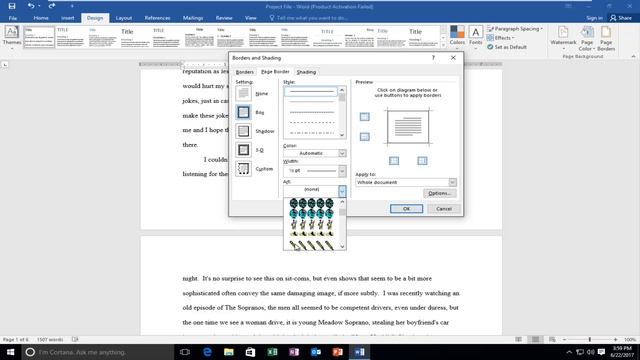
Task: Select the Box border setting icon
Action: 243,112
